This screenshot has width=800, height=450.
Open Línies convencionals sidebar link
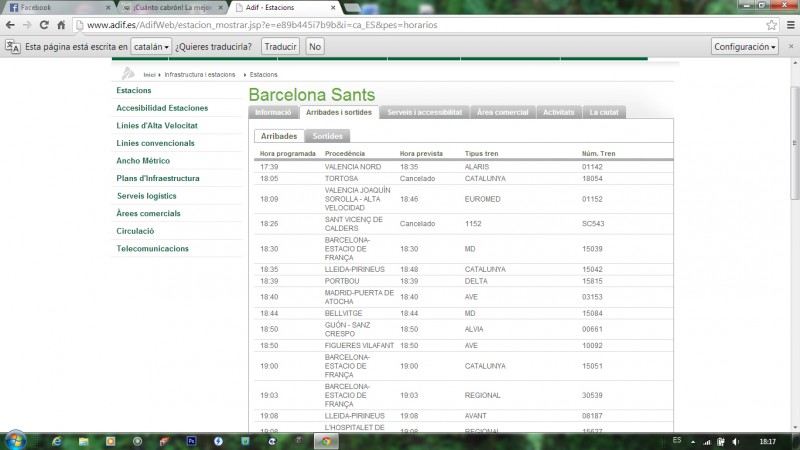[155, 143]
